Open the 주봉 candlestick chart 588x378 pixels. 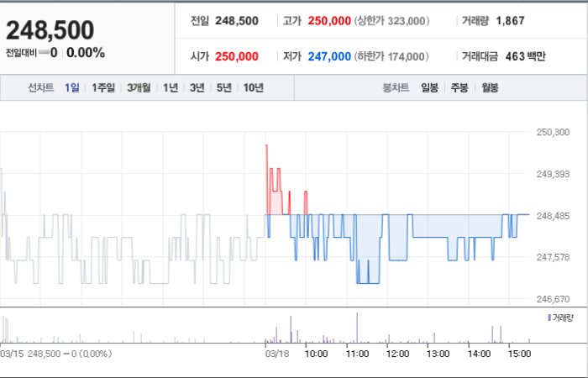tap(459, 87)
